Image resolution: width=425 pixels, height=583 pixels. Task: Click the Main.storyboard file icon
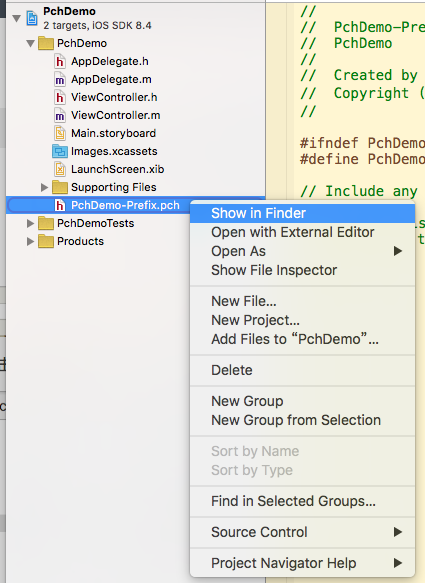[x=59, y=133]
